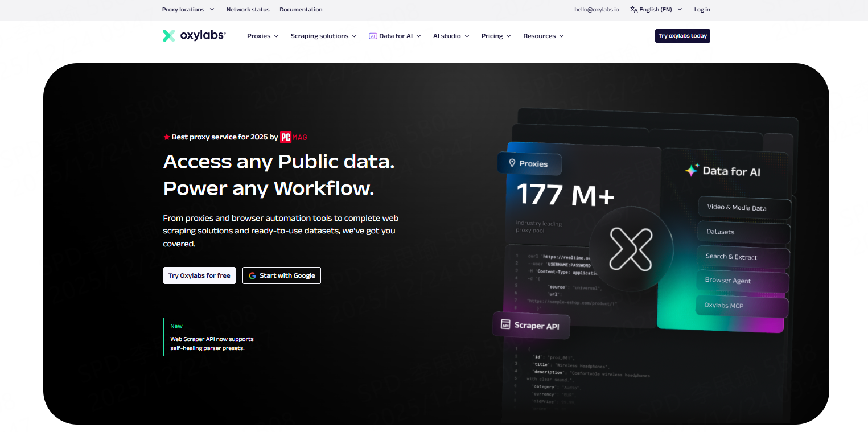Expand the Proxies navigation menu
868x432 pixels.
[262, 36]
